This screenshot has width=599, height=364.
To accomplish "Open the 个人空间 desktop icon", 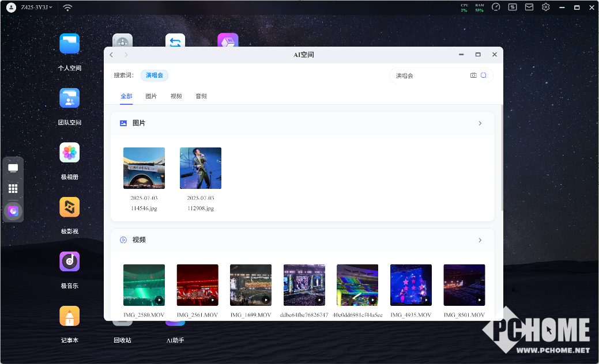I will 69,44.
